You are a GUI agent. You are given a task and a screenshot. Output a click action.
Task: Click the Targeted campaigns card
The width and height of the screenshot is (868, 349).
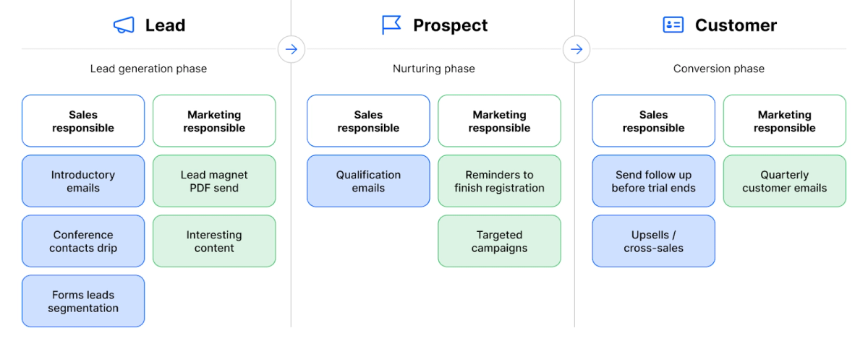(499, 241)
